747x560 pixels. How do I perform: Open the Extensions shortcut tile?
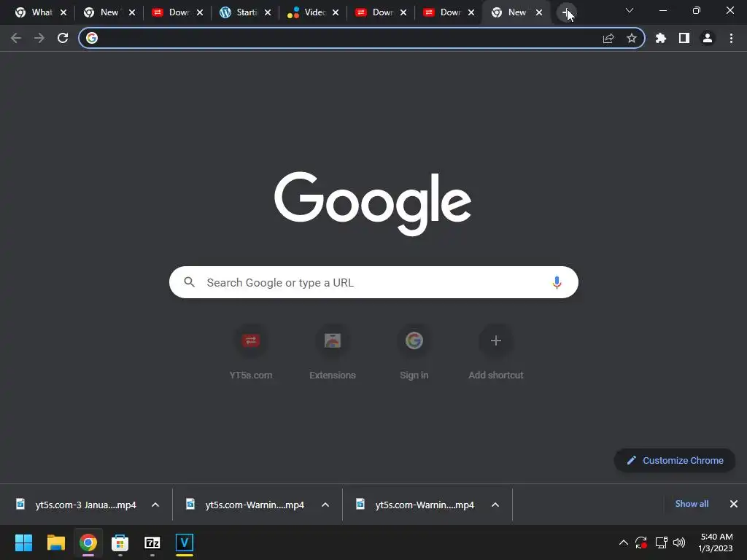tap(333, 351)
